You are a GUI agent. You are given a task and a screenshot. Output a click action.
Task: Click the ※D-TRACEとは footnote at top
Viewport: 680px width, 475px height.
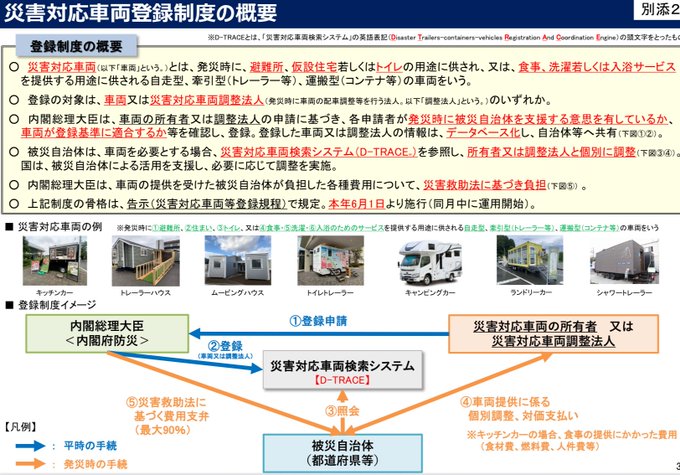[442, 38]
